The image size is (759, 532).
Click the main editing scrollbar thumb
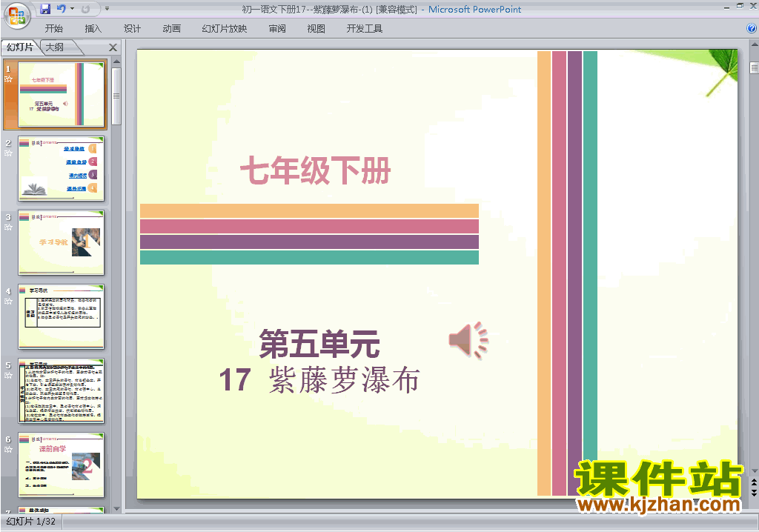pos(754,67)
